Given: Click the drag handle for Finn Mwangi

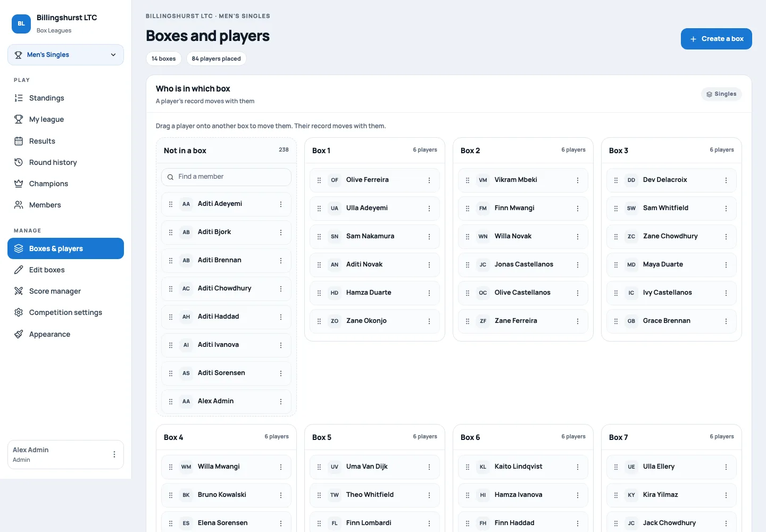Looking at the screenshot, I should click(468, 209).
